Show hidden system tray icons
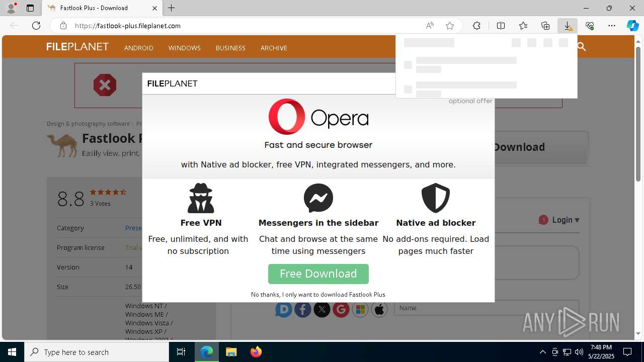Screen dimensions: 644x362 click(x=542, y=352)
